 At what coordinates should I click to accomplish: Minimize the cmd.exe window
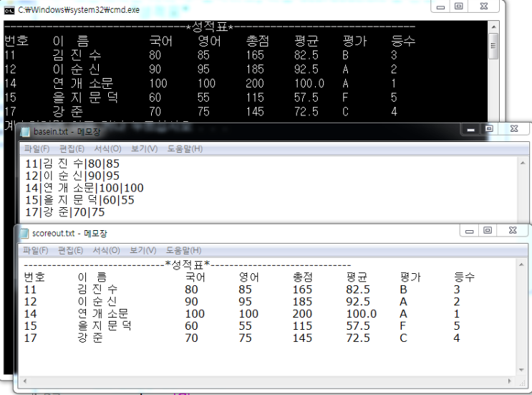pyautogui.click(x=440, y=6)
